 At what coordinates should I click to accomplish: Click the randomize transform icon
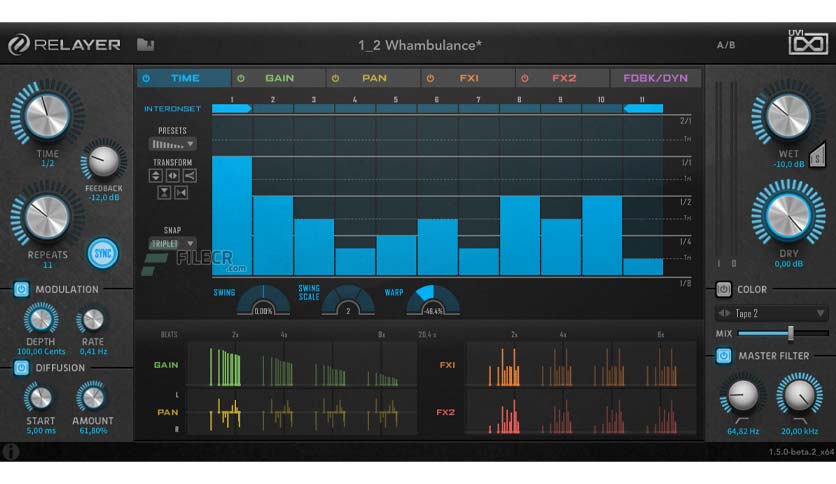pos(190,175)
